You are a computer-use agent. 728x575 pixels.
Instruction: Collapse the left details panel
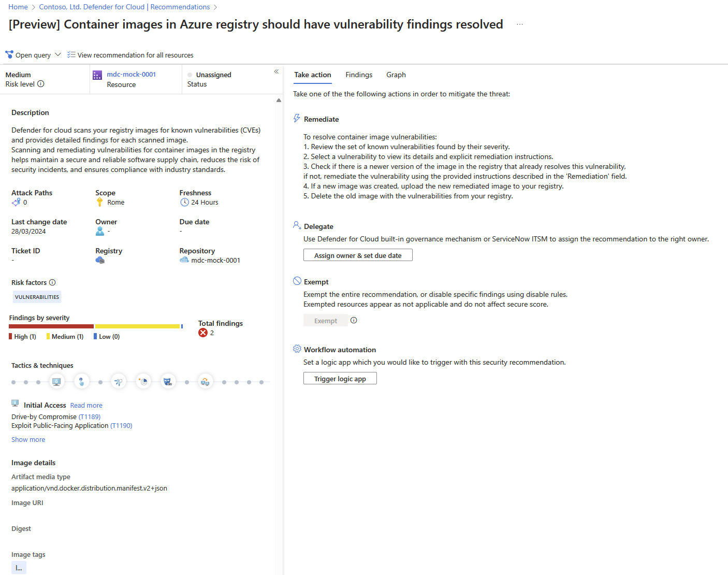(x=276, y=71)
